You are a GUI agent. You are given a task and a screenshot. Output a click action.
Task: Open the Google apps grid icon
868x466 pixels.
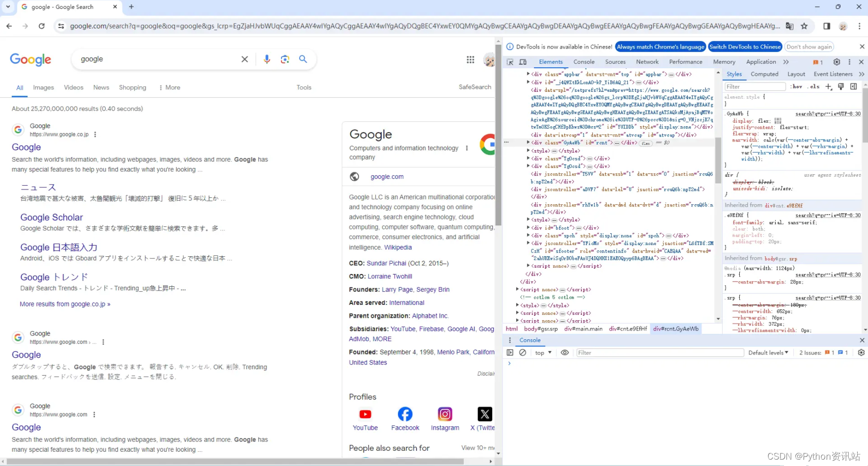pos(470,59)
